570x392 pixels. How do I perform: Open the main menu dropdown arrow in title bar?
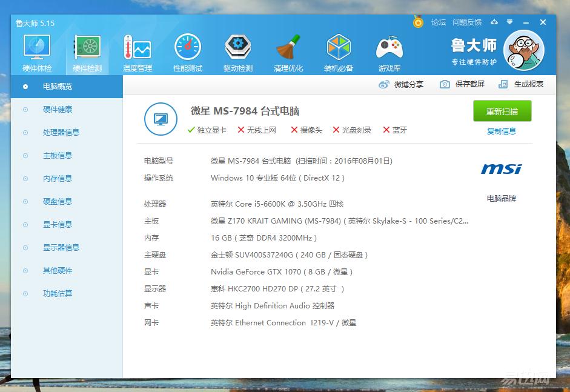(x=510, y=22)
